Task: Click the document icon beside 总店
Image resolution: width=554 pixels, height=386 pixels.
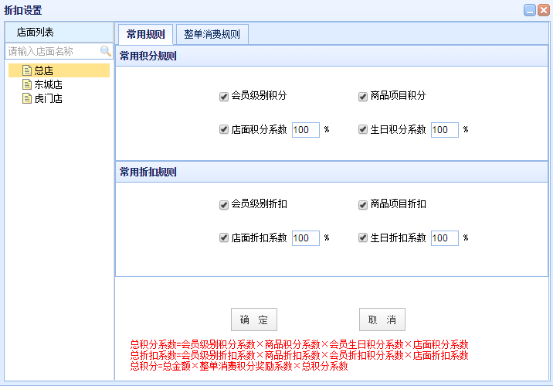Action: pyautogui.click(x=27, y=71)
